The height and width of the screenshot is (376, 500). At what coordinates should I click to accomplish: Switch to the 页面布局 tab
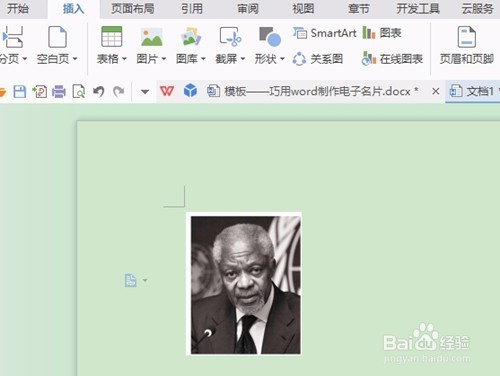133,9
